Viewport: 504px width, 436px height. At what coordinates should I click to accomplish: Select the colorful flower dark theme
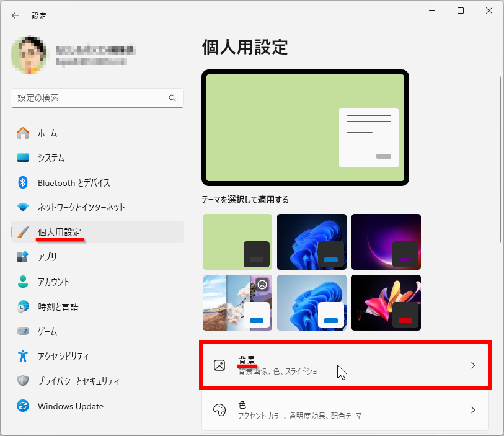pyautogui.click(x=386, y=303)
